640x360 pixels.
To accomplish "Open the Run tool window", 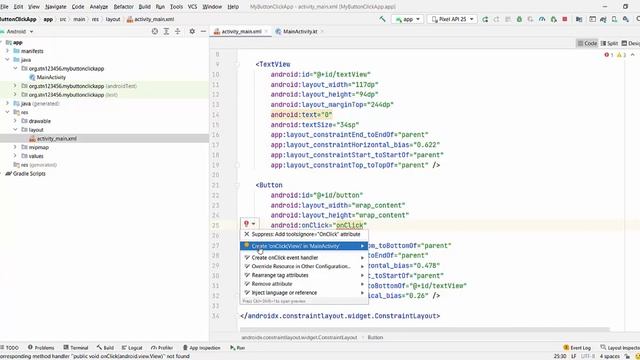I will pos(238,348).
